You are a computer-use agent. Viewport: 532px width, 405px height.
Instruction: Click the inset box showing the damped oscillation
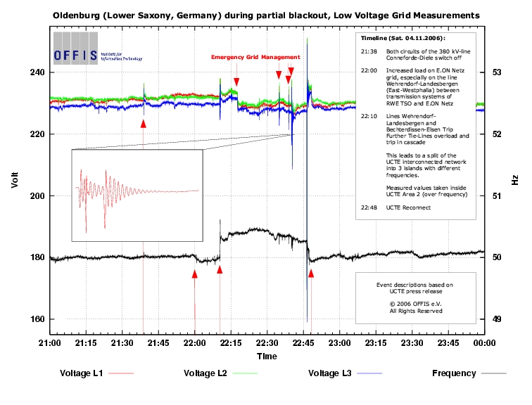click(137, 189)
